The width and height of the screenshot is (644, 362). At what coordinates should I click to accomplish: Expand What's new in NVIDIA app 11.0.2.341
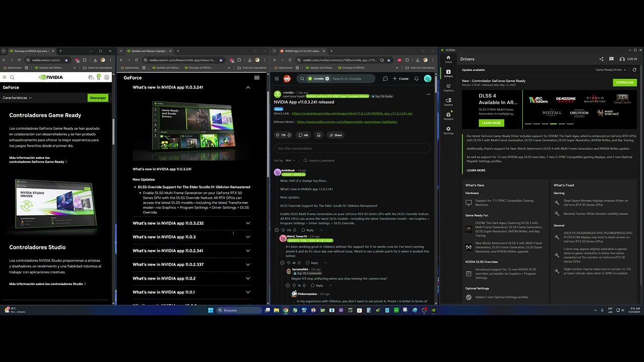coord(191,250)
